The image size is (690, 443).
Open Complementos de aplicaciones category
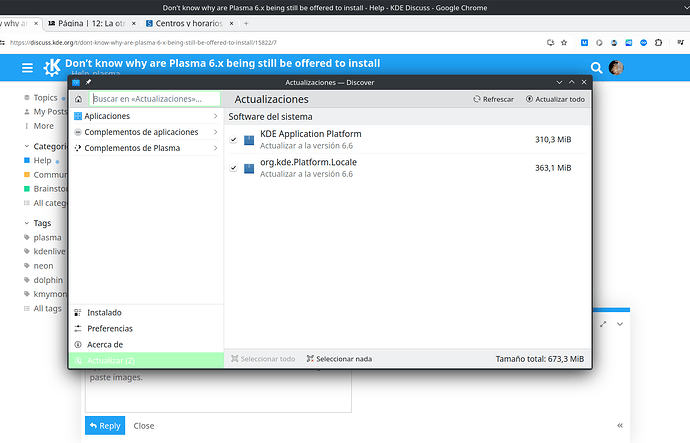tap(146, 132)
